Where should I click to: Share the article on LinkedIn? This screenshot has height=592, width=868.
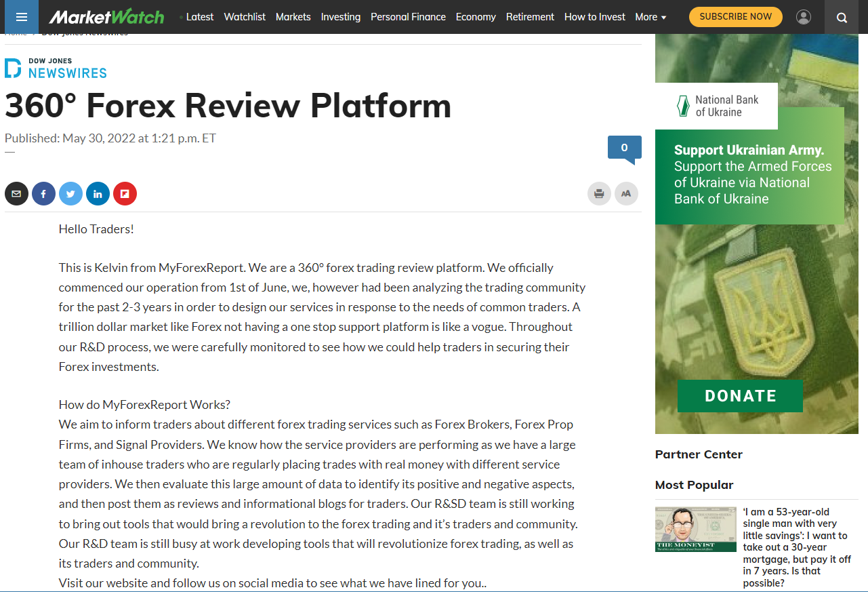98,193
